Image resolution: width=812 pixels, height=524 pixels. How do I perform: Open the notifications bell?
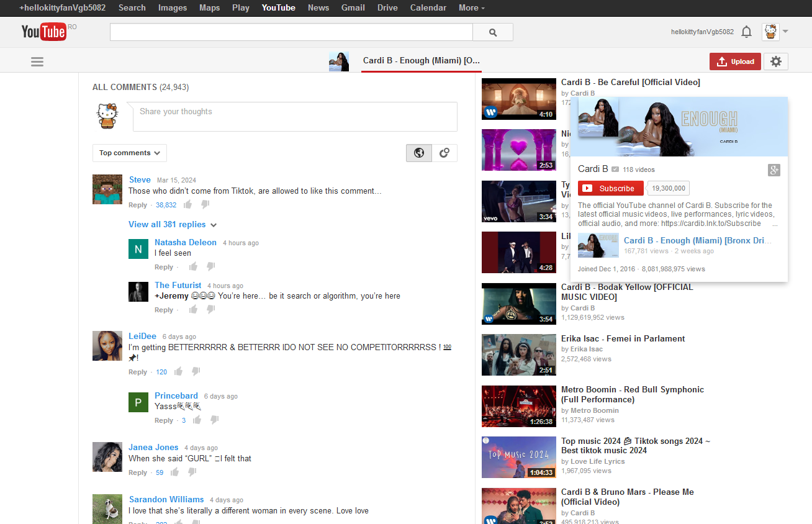[x=747, y=32]
